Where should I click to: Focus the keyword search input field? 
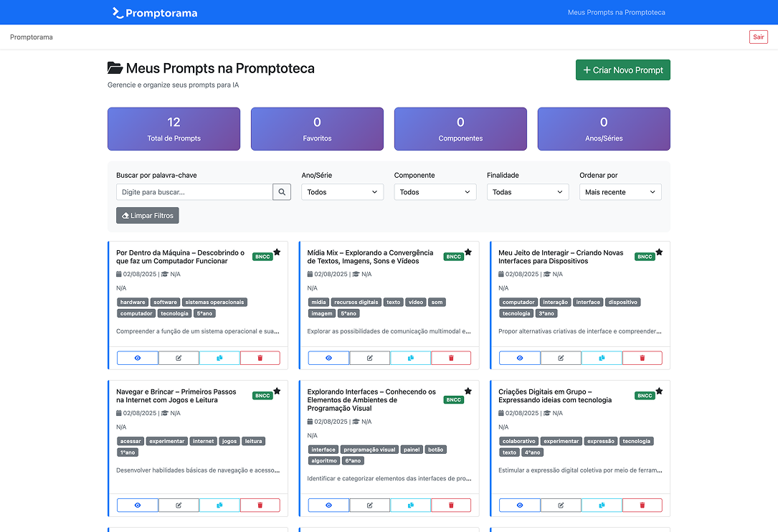(x=194, y=192)
